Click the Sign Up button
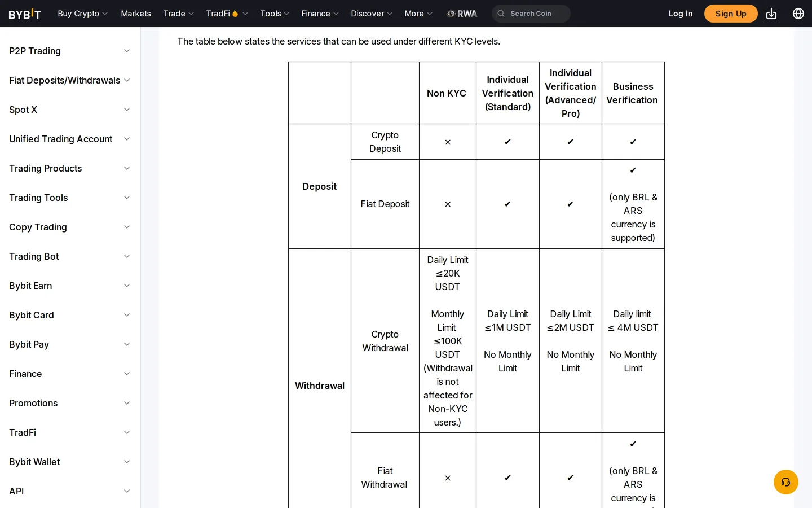The height and width of the screenshot is (508, 812). click(x=731, y=14)
